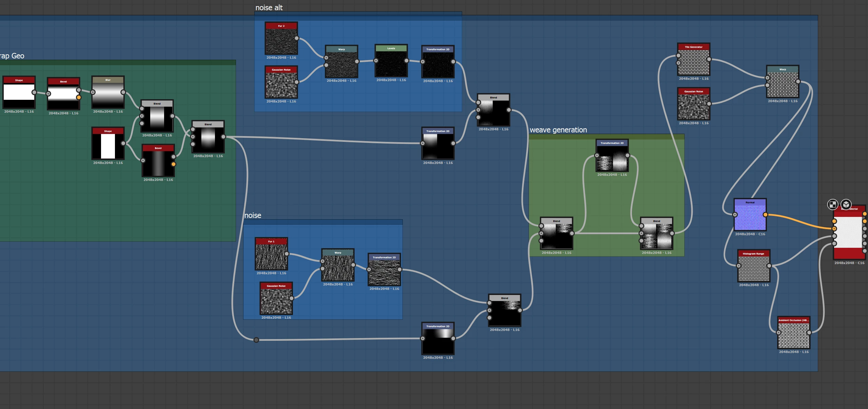The image size is (868, 409).
Task: Click the 'weave generation' frame title
Action: tap(558, 130)
